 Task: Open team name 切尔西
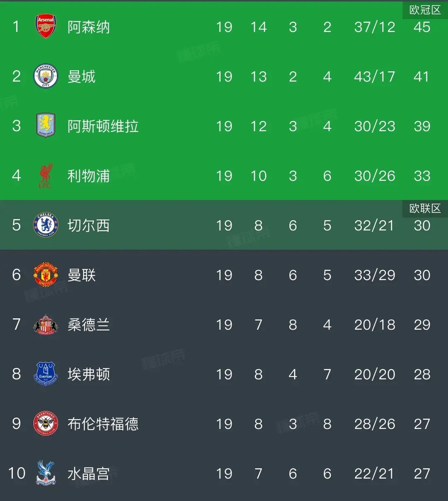tap(89, 225)
